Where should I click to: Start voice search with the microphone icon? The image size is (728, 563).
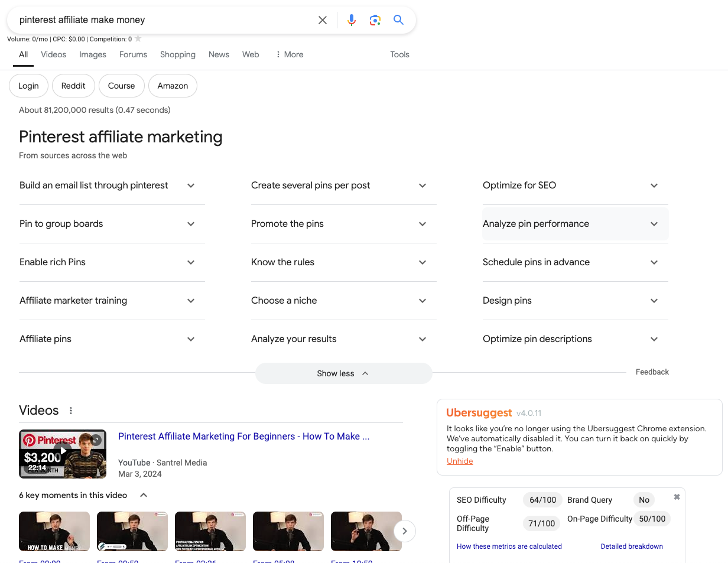pyautogui.click(x=352, y=20)
